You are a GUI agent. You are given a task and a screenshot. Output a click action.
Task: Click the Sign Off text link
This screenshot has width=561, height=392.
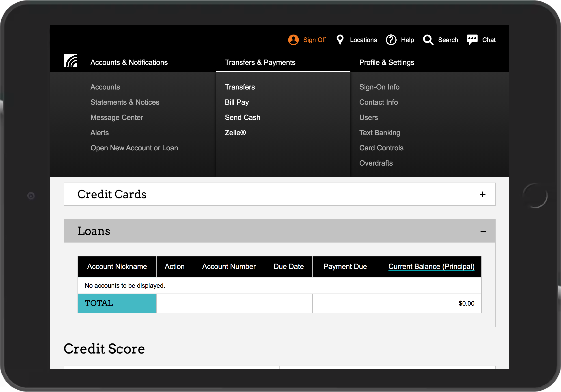(x=314, y=40)
